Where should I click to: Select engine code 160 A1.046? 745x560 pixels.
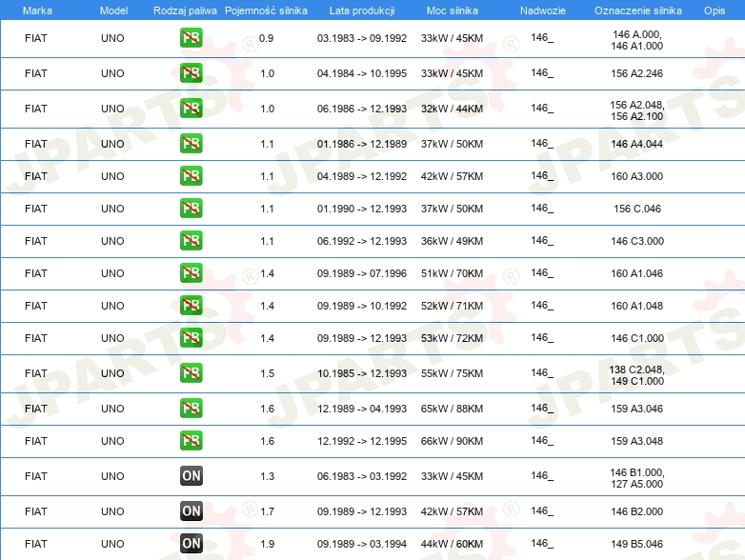pyautogui.click(x=637, y=273)
